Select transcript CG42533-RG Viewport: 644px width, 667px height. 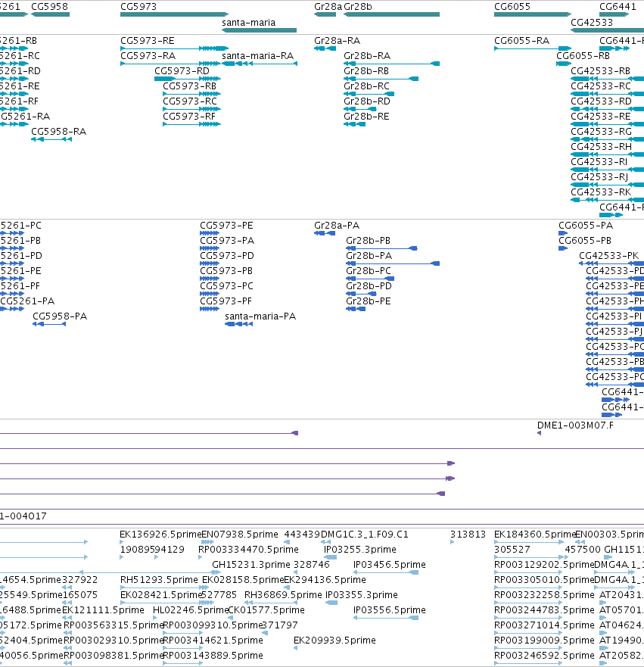coord(602,132)
